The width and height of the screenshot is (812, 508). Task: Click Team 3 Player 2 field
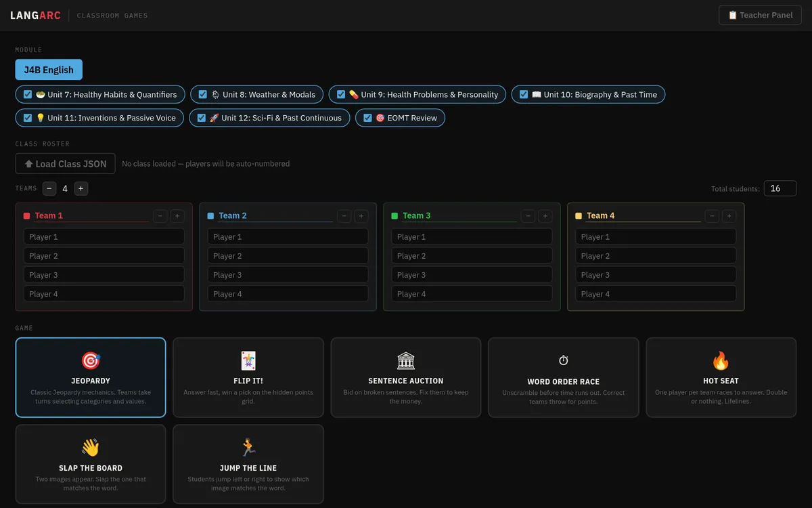(x=472, y=255)
